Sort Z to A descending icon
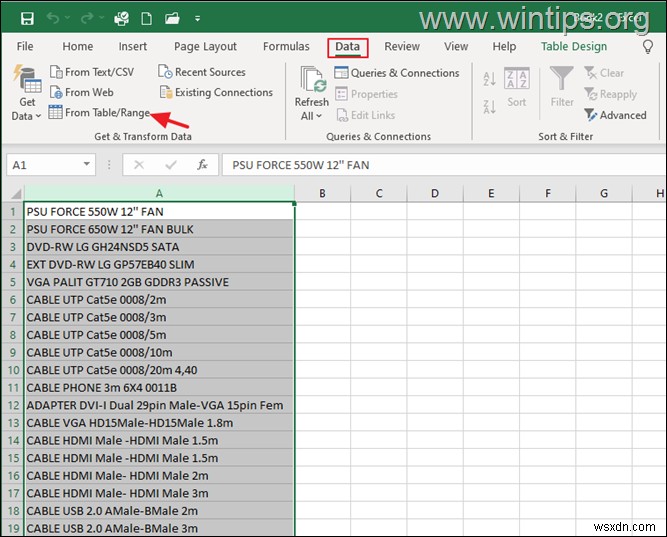 (x=490, y=106)
